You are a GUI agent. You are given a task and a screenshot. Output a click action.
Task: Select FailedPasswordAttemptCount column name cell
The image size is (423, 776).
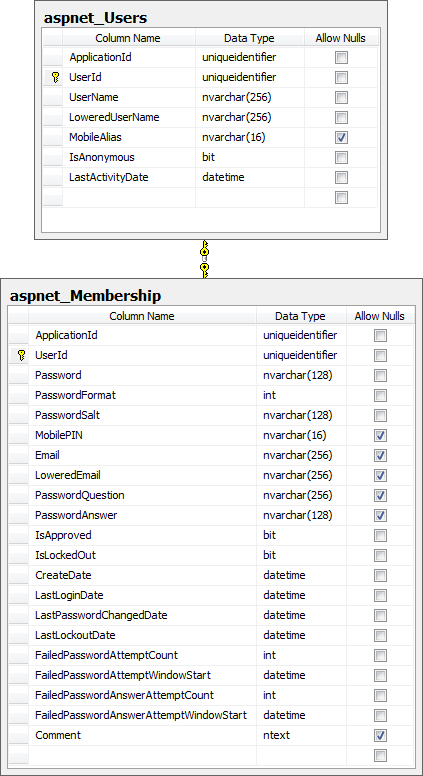(142, 655)
